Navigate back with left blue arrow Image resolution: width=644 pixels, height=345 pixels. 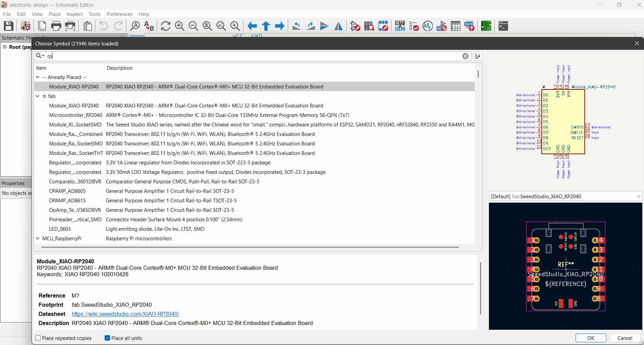pos(252,26)
